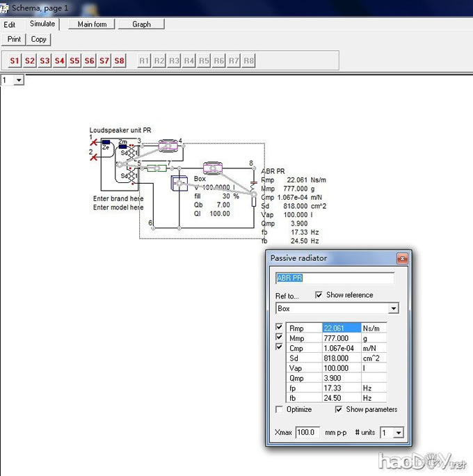
Task: Select the green component before node 7
Action: (157, 168)
